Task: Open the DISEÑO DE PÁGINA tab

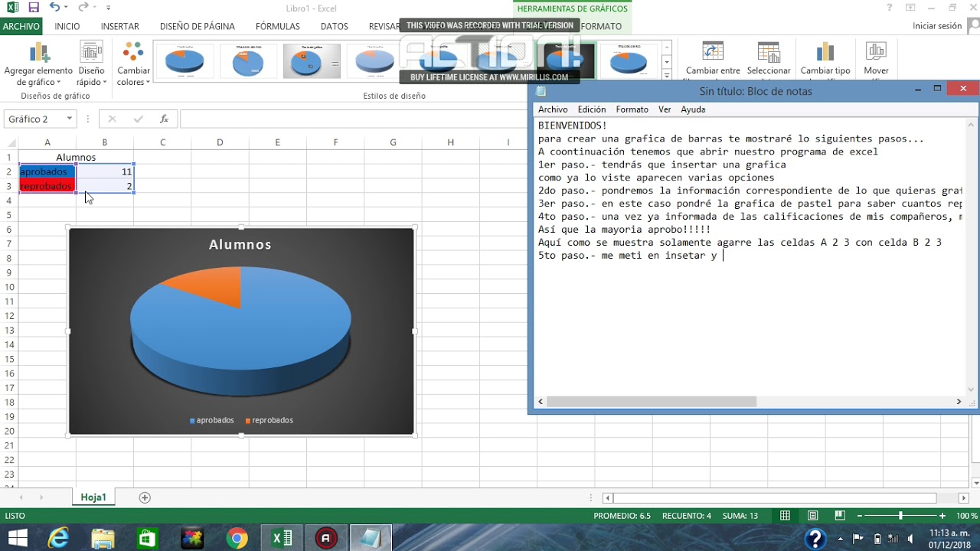Action: [198, 26]
